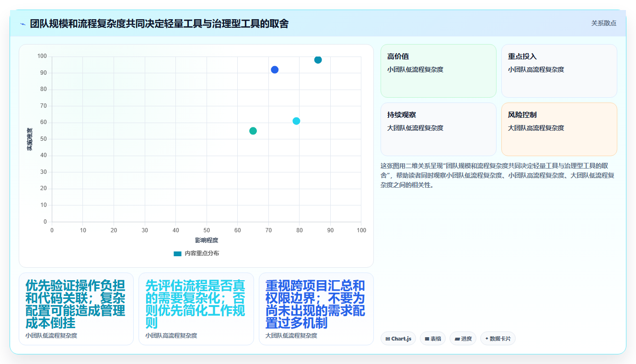This screenshot has height=364, width=636.
Task: Click 大团队低流程复杂度 in 持续观察 card
Action: (416, 128)
